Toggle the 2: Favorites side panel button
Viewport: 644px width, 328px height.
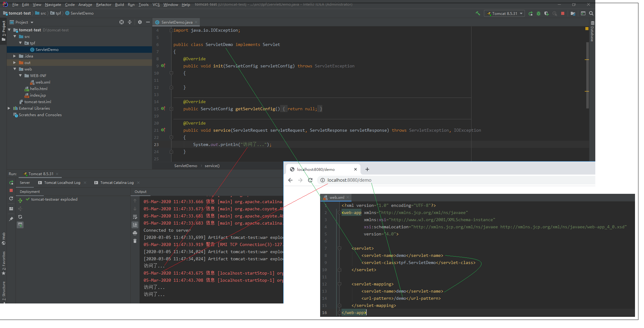pyautogui.click(x=3, y=263)
